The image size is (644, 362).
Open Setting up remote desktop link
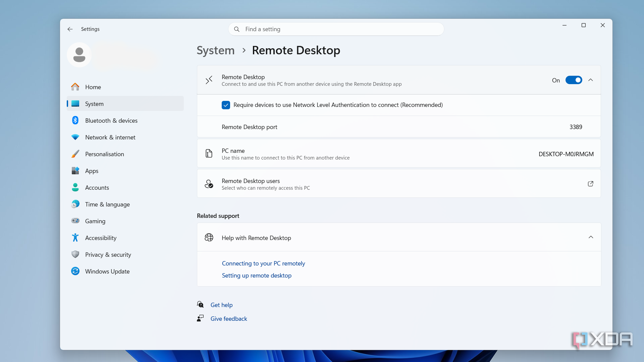257,276
